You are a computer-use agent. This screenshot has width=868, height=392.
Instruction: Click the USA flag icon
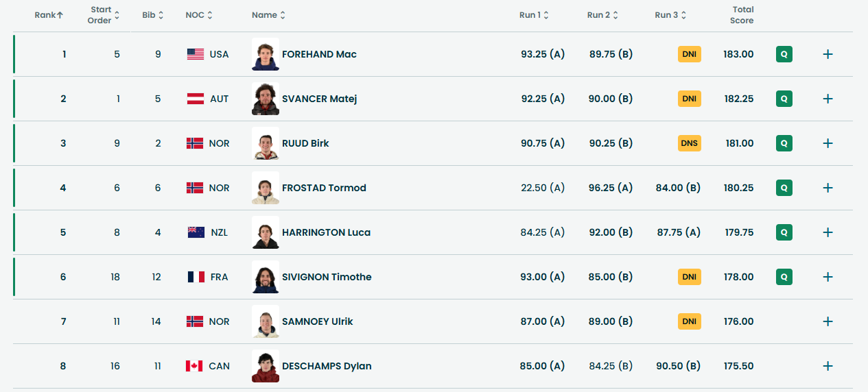[196, 54]
